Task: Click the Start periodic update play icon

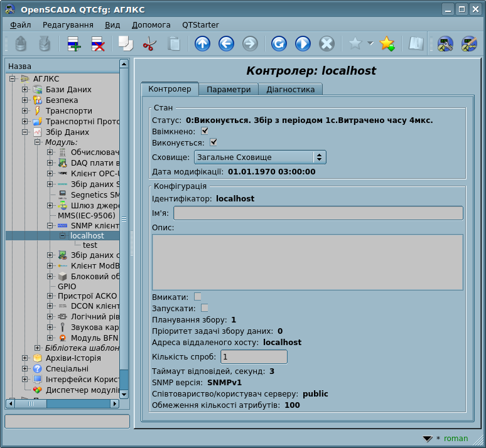Action: pyautogui.click(x=303, y=44)
